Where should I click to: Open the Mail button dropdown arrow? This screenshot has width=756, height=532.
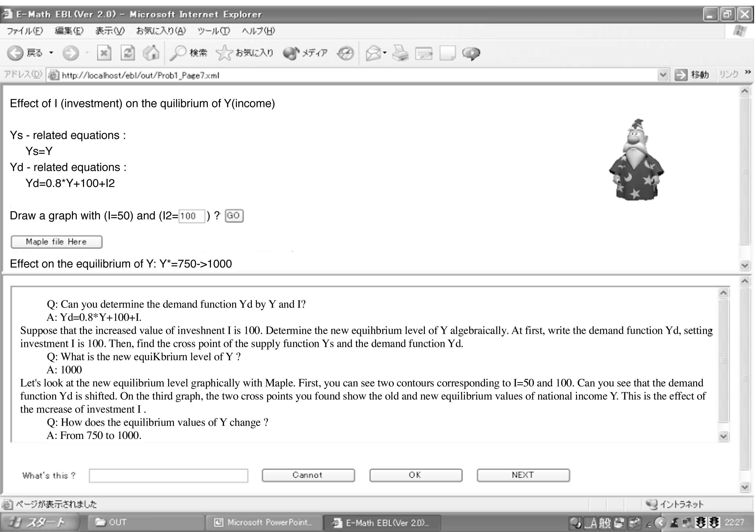(385, 53)
